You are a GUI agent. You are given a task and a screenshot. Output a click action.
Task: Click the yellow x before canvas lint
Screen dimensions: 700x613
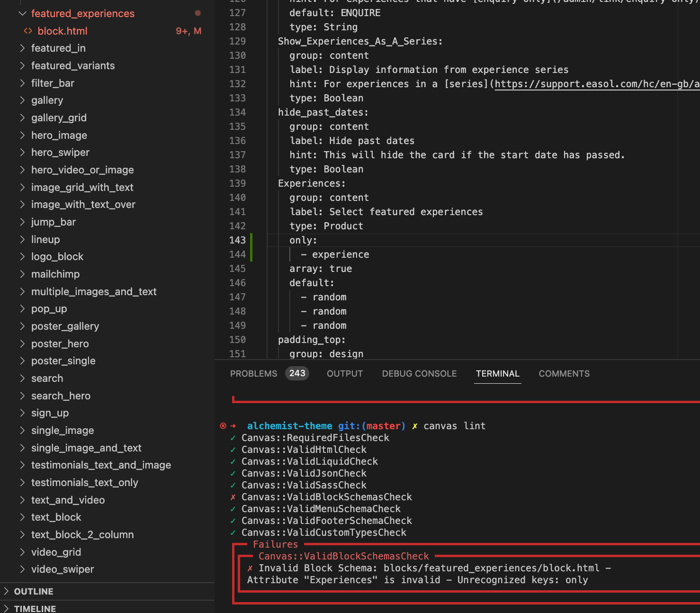414,425
